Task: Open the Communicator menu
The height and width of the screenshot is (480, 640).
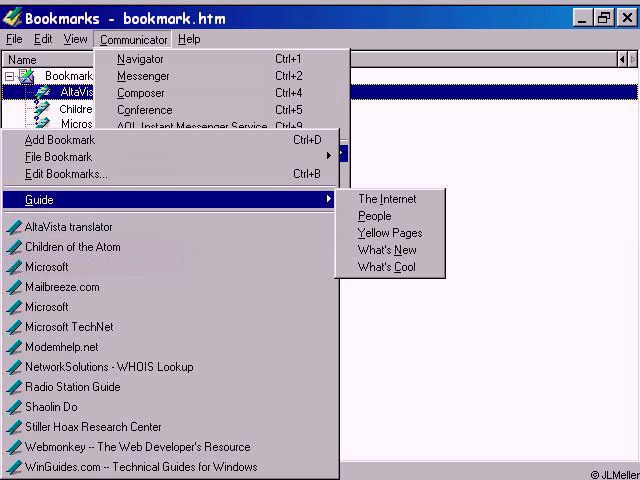Action: (133, 40)
